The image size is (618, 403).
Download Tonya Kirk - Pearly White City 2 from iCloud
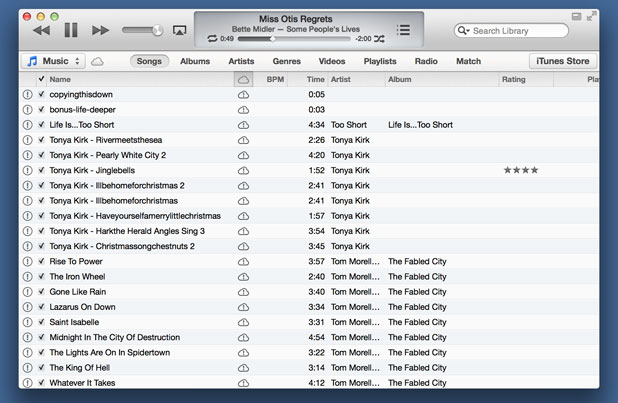[244, 155]
